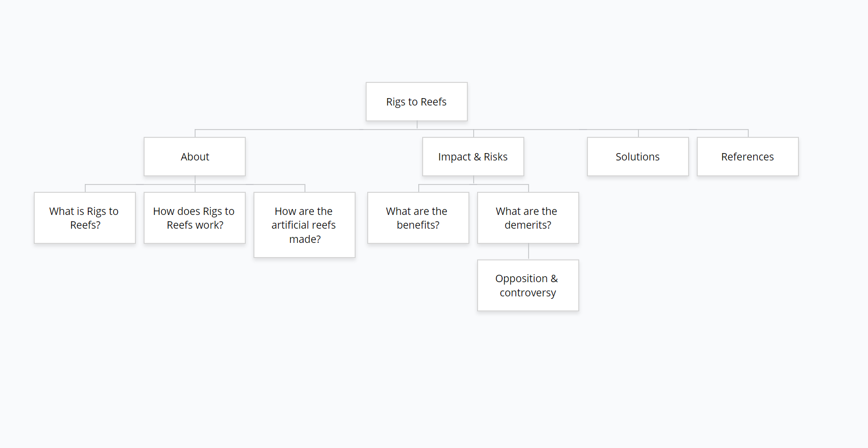Click the connector between demerits and Opposition
This screenshot has height=448, width=868.
pos(528,251)
